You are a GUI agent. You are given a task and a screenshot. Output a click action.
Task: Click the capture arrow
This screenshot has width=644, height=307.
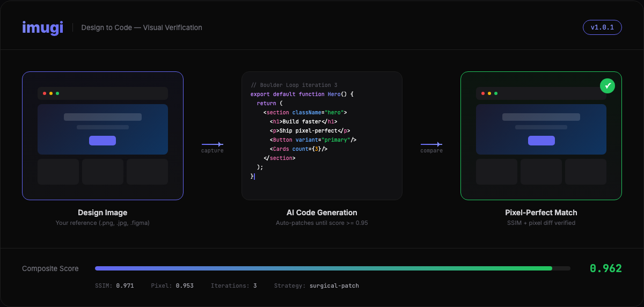point(213,144)
